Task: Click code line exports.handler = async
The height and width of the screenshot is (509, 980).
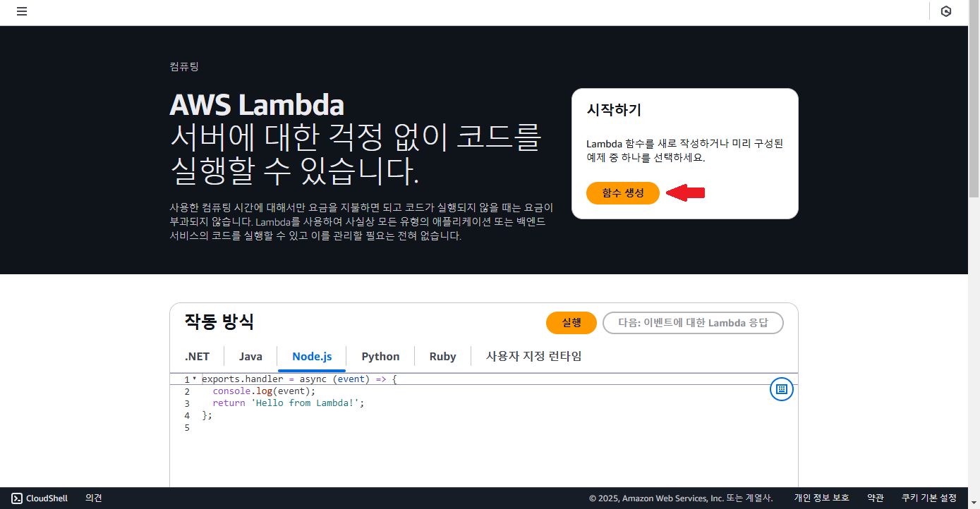Action: (x=300, y=379)
